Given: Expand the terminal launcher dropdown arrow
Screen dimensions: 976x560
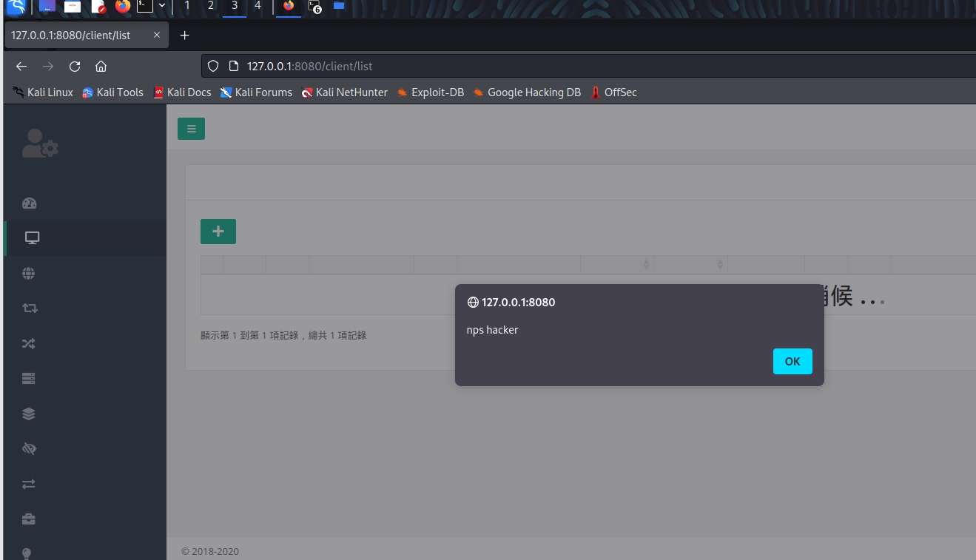Looking at the screenshot, I should pos(162,6).
